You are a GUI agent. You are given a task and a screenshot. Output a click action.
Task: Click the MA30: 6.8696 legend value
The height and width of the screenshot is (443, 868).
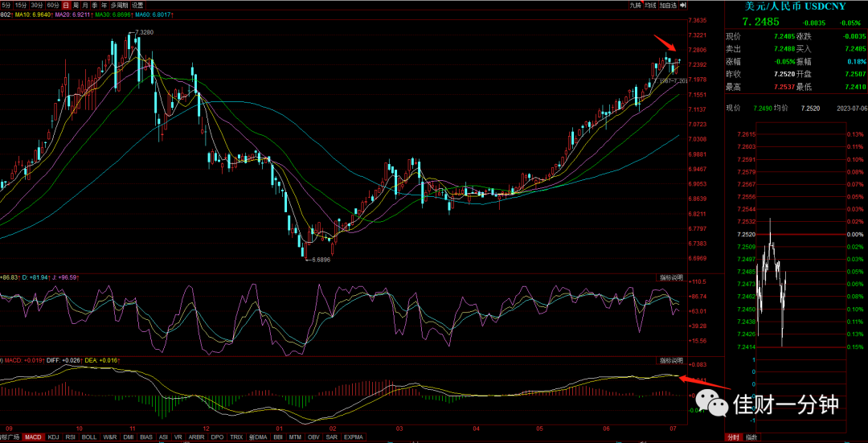point(113,14)
